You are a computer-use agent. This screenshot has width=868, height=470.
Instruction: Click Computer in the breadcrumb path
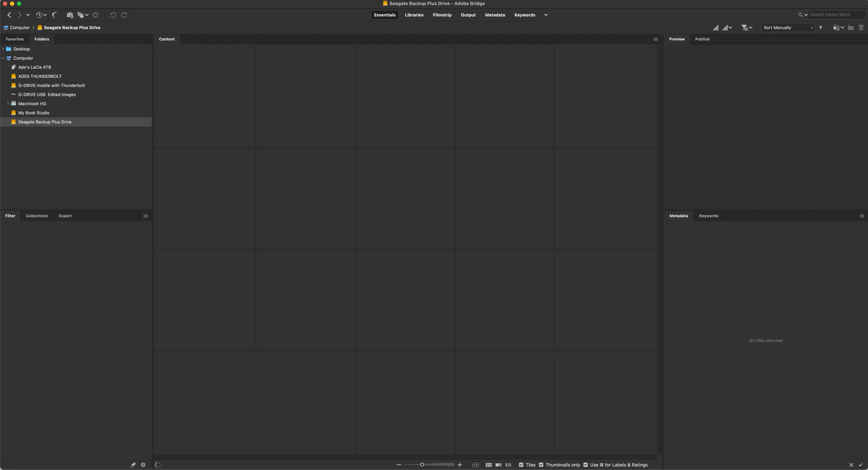coord(20,28)
